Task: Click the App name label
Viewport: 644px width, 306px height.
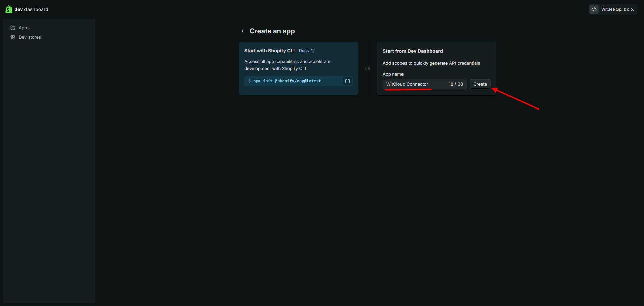Action: coord(393,74)
